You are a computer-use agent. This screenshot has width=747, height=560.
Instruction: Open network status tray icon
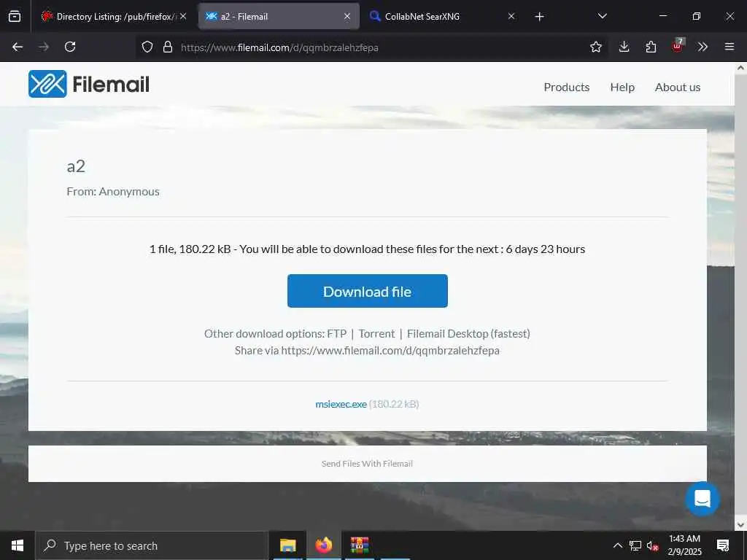(x=635, y=545)
